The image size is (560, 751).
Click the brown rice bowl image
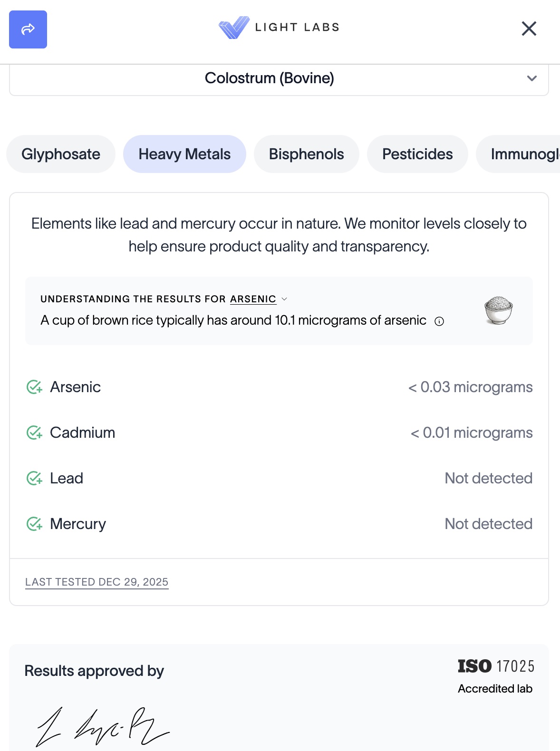click(x=498, y=310)
